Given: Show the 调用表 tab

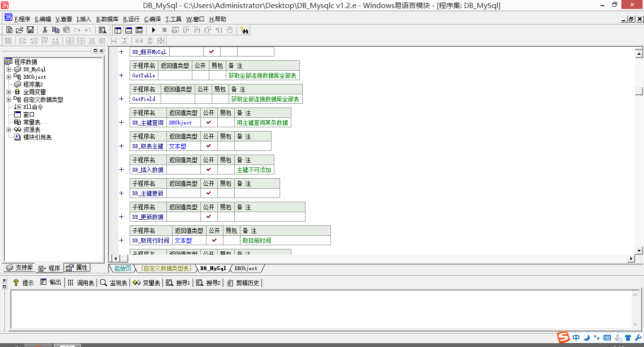Looking at the screenshot, I should point(81,283).
